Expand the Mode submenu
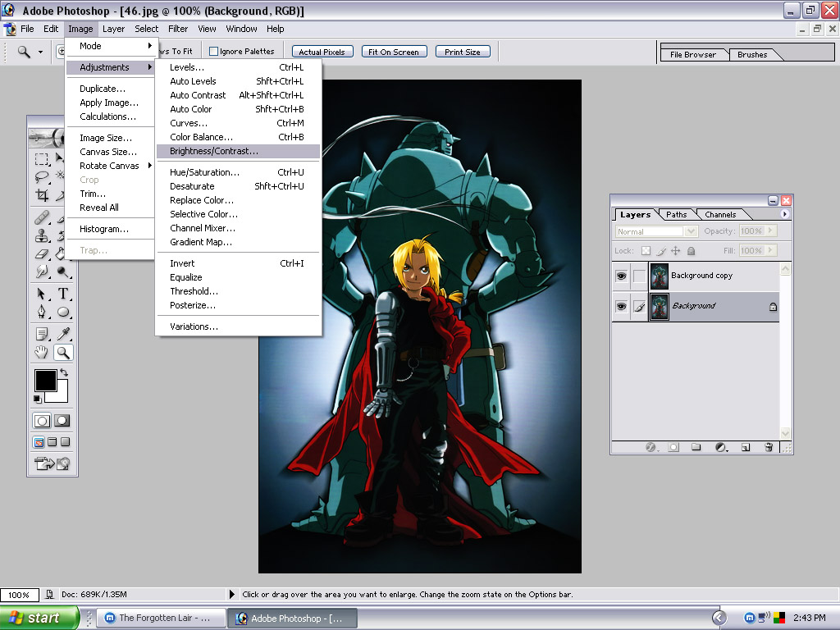The height and width of the screenshot is (630, 840). pos(111,46)
